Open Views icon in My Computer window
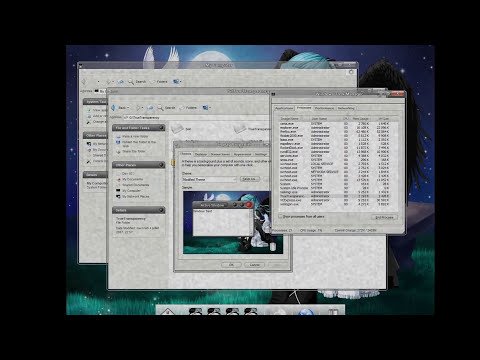This screenshot has width=480, height=360. pyautogui.click(x=176, y=81)
